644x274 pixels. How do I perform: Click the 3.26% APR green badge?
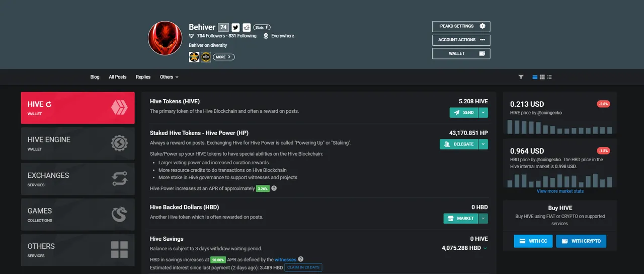[263, 188]
